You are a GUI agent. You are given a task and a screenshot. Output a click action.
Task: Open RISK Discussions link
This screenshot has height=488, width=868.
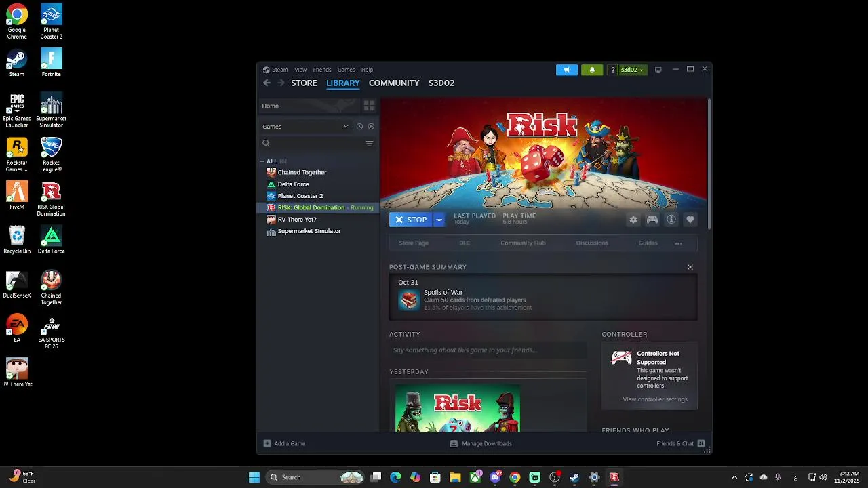pyautogui.click(x=592, y=243)
